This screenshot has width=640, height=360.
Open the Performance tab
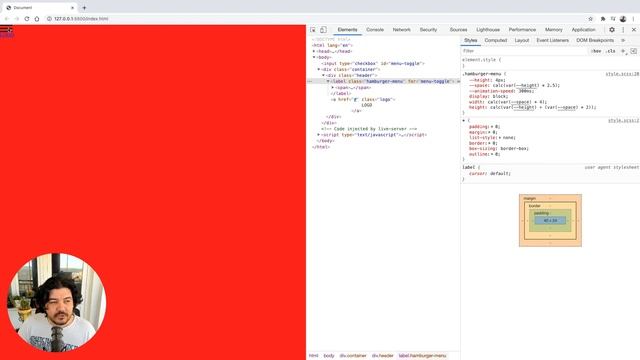(x=522, y=30)
